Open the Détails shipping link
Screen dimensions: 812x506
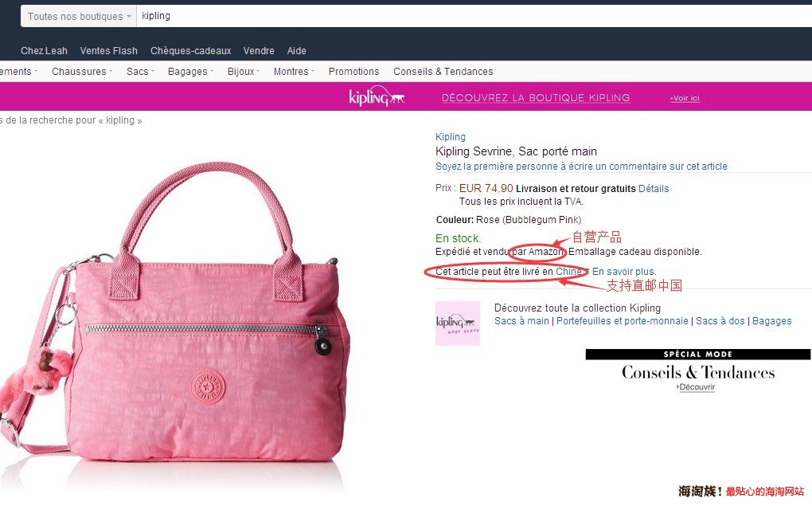654,189
